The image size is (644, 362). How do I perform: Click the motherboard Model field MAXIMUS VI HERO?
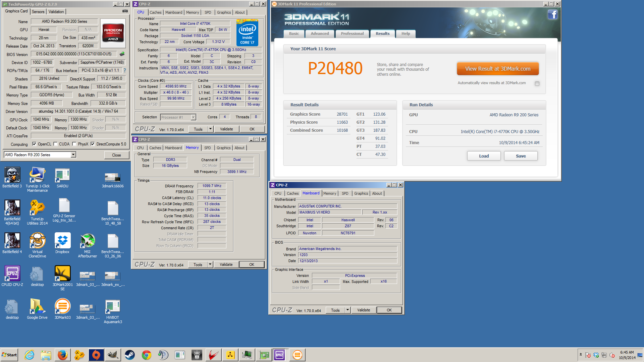click(x=330, y=212)
